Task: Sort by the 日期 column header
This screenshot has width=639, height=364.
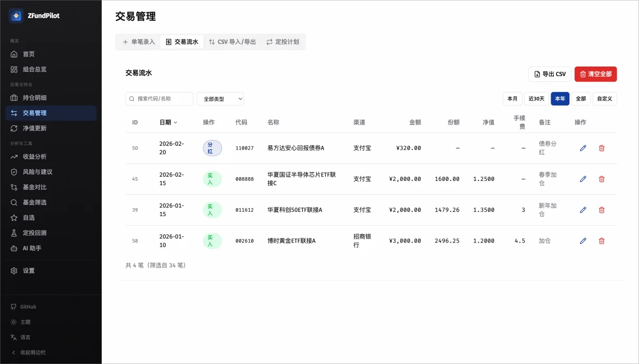Action: click(168, 122)
